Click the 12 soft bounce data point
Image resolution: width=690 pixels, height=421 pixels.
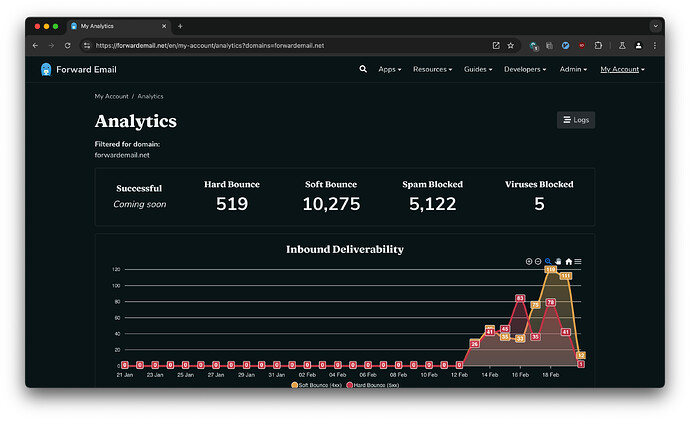(581, 355)
